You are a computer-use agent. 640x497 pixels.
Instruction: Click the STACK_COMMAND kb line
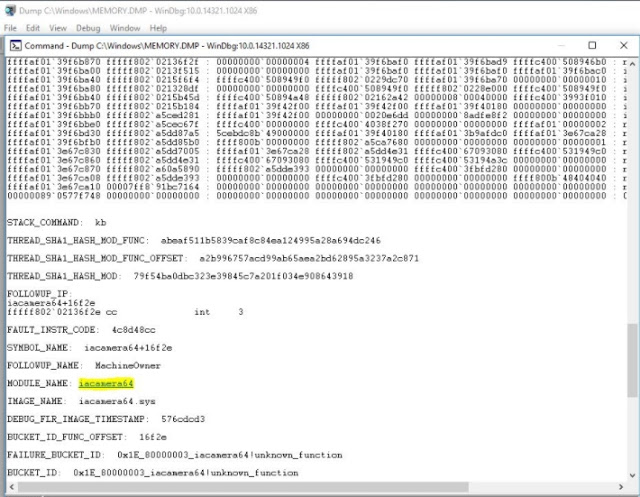pos(56,221)
